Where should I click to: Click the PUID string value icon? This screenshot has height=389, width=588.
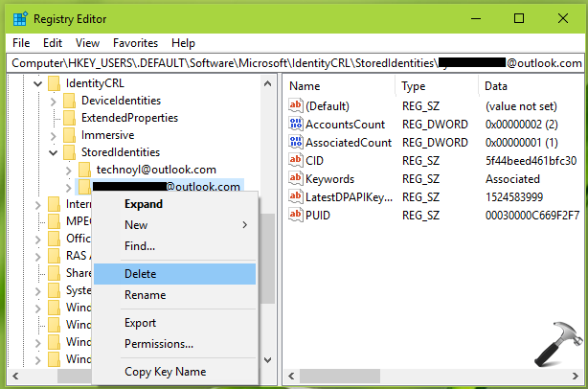pyautogui.click(x=296, y=216)
